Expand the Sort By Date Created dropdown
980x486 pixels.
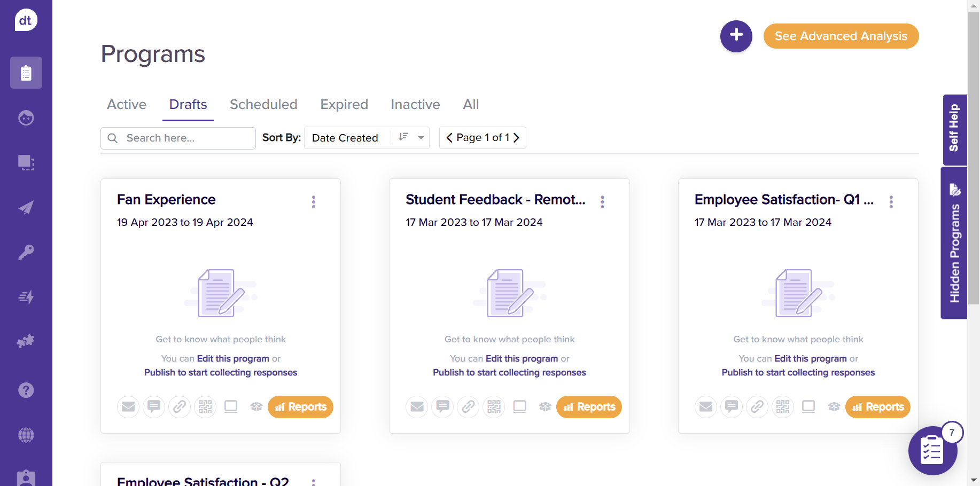[421, 138]
